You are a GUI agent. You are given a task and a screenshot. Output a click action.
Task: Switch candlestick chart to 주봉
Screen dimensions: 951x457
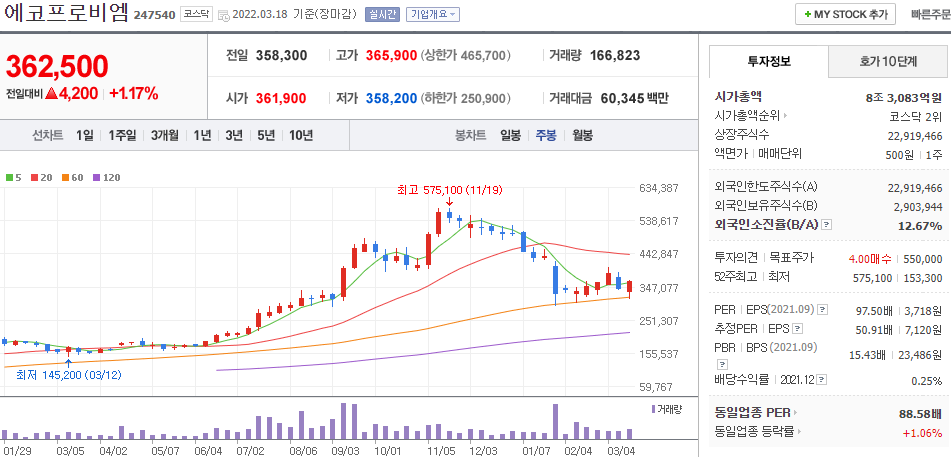[x=546, y=135]
